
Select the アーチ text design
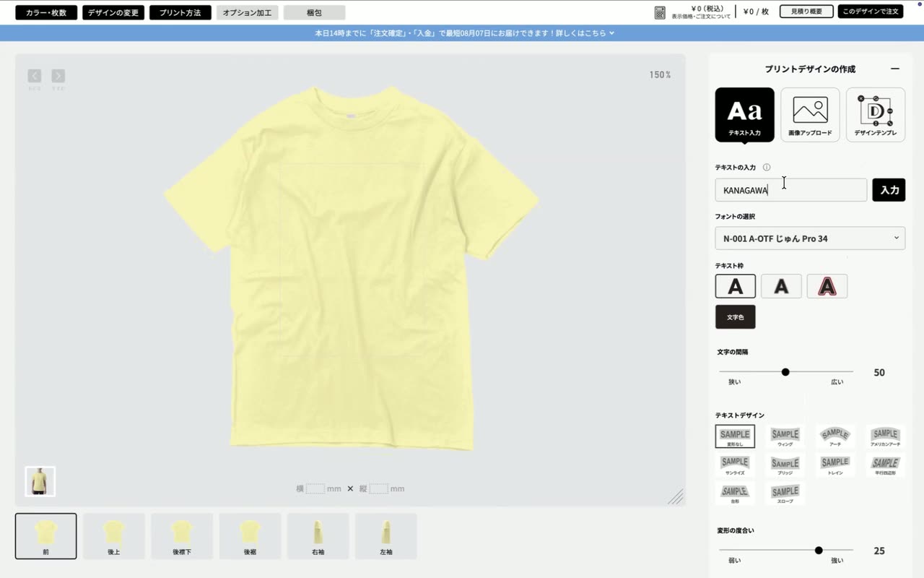coord(835,436)
